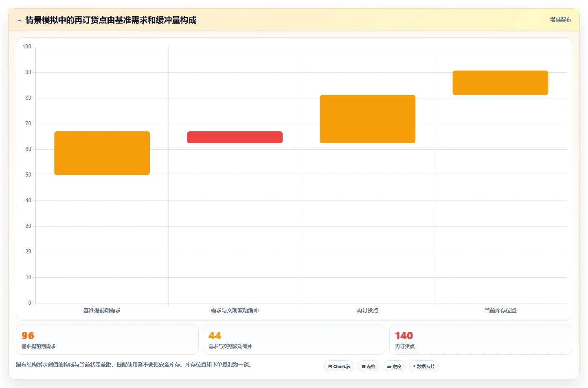588x388 pixels.
Task: Click the orange 基准提前期需求 bar
Action: [102, 153]
